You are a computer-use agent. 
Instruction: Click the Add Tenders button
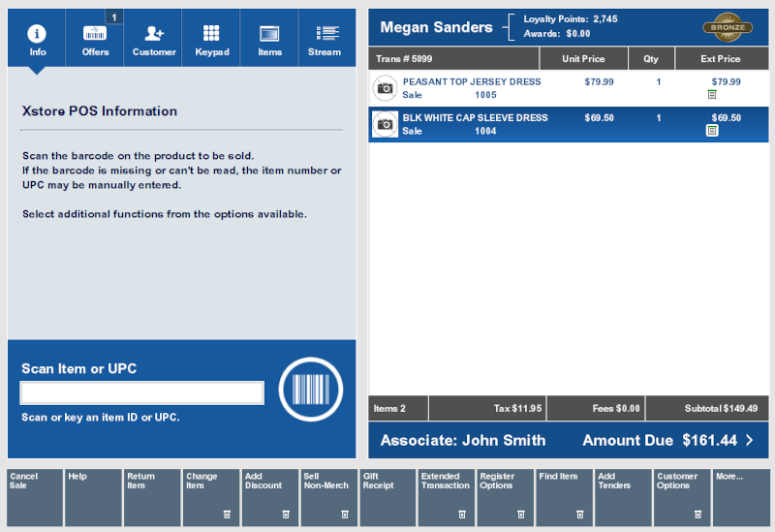click(x=623, y=498)
